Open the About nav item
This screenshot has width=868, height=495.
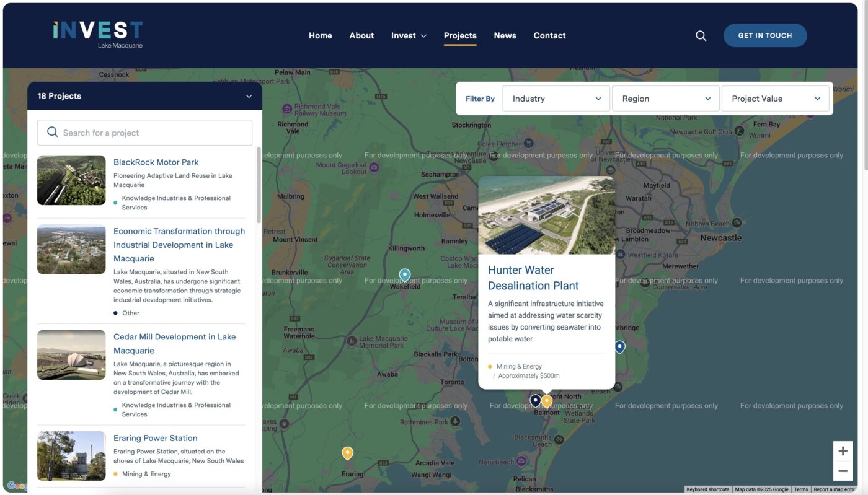361,35
